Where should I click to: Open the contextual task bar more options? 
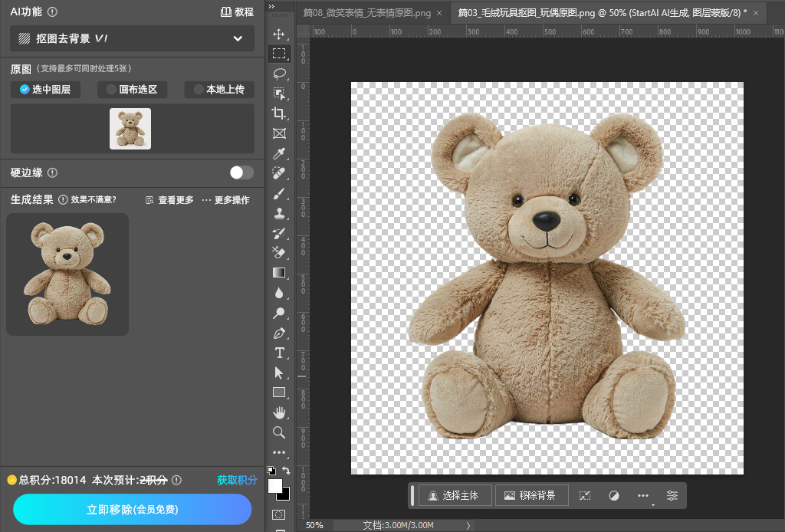coord(643,495)
